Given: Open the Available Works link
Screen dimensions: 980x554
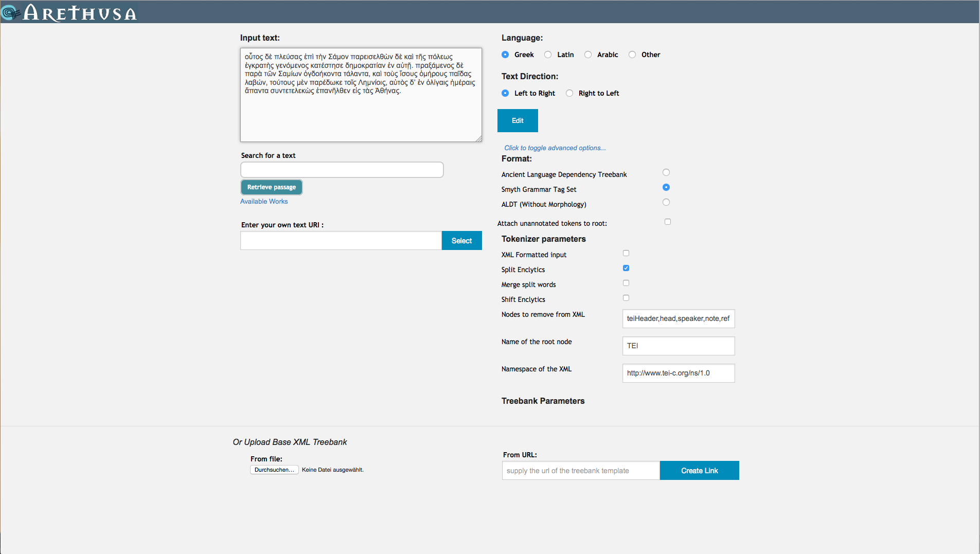Looking at the screenshot, I should pyautogui.click(x=264, y=201).
